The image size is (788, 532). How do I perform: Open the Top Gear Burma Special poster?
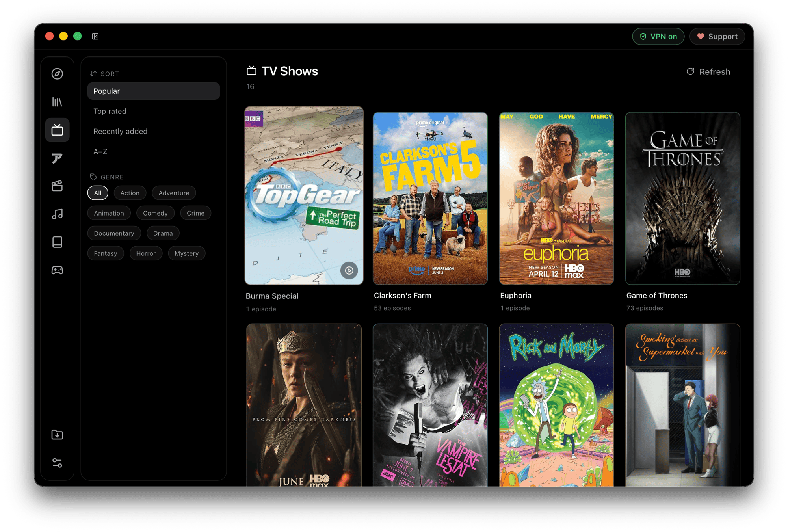point(304,195)
